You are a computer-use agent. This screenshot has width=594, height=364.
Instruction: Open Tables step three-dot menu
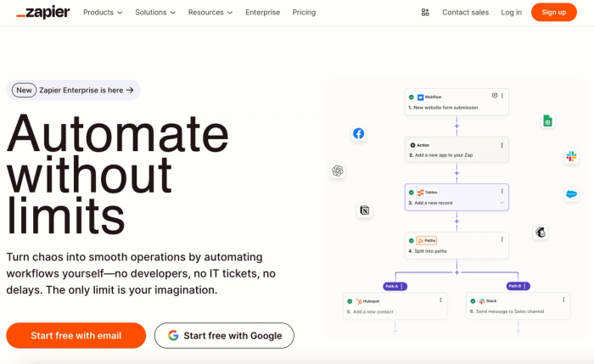click(502, 191)
